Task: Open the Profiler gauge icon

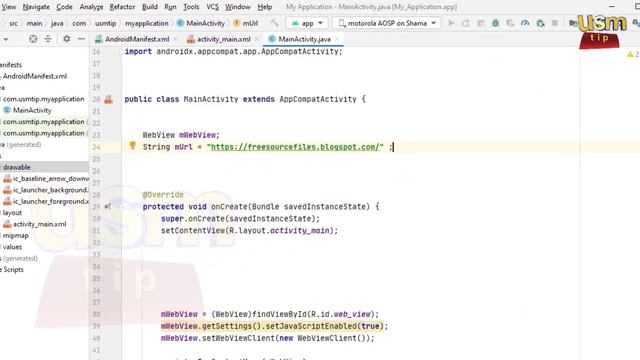Action: tap(525, 23)
